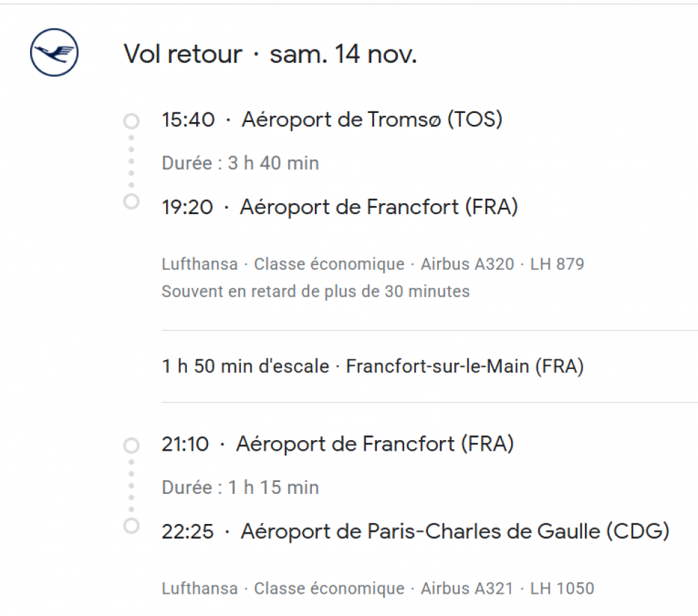
Task: Click the 22:25 Paris arrival circle marker
Action: (x=131, y=525)
